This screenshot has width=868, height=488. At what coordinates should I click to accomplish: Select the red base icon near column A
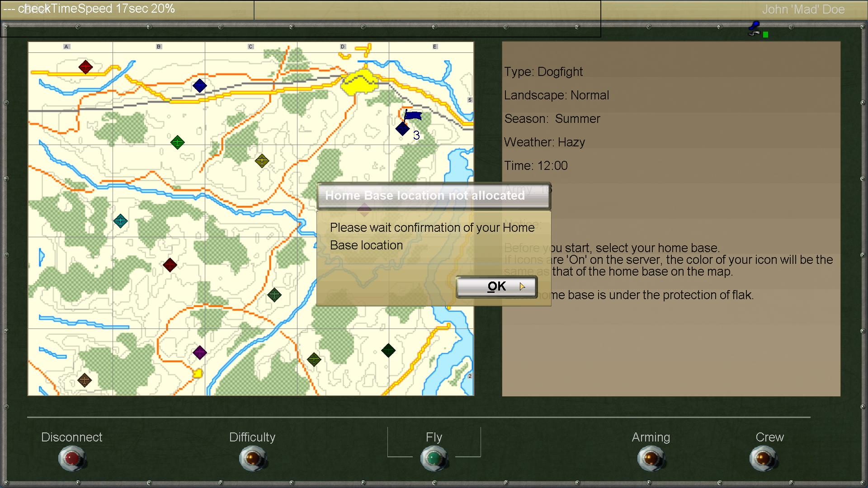coord(85,67)
